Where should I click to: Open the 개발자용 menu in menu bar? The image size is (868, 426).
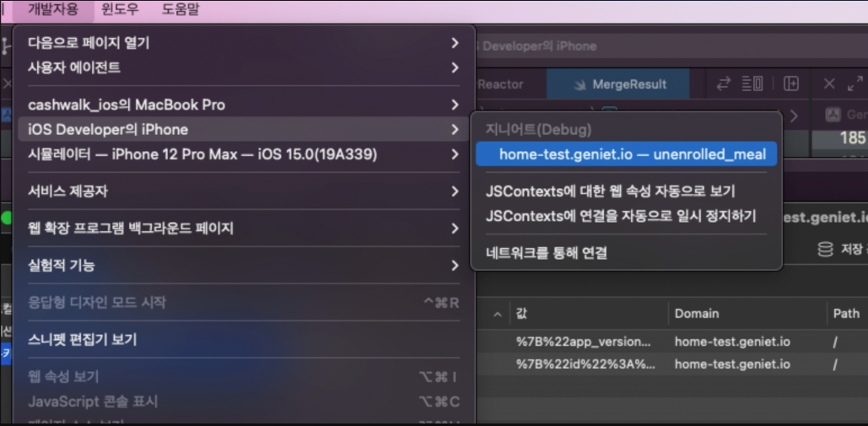pyautogui.click(x=53, y=9)
